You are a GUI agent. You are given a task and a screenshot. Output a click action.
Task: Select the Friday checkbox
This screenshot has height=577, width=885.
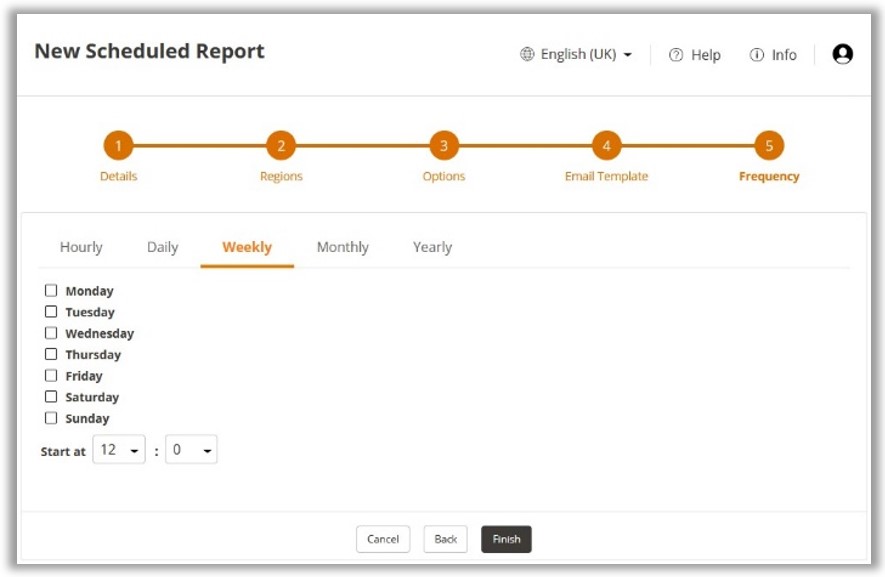pyautogui.click(x=51, y=376)
